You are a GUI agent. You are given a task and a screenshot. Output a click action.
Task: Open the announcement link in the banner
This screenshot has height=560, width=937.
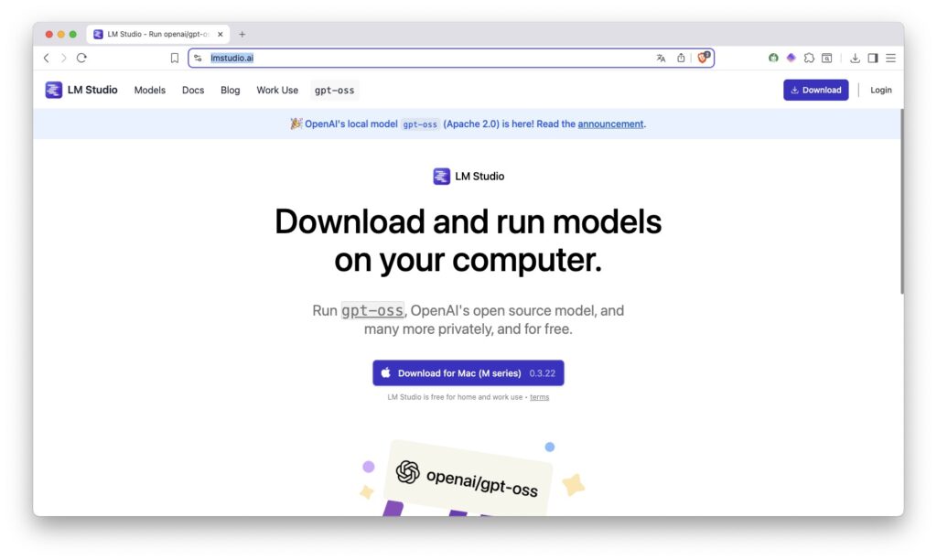[610, 124]
